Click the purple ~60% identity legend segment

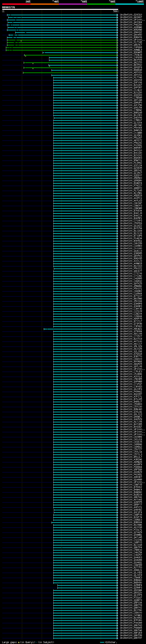73,4
